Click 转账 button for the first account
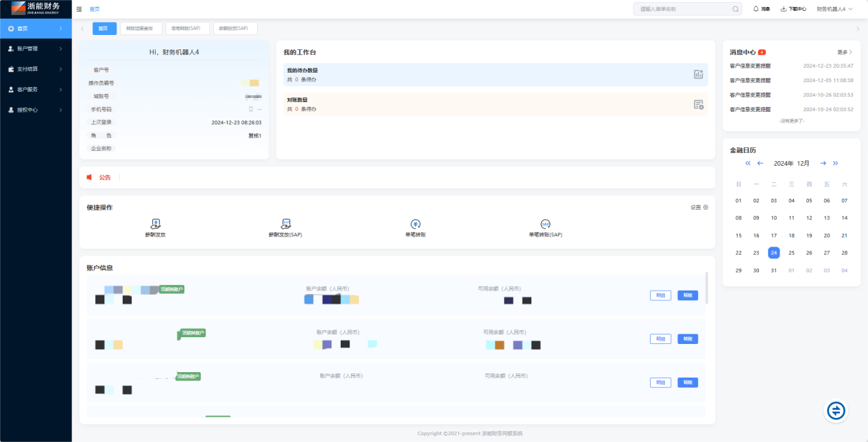 click(687, 295)
